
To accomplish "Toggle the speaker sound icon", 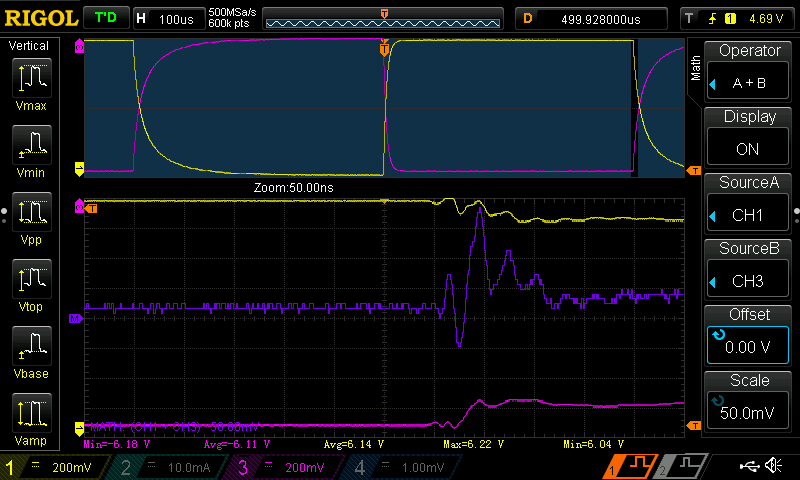I will tap(774, 467).
